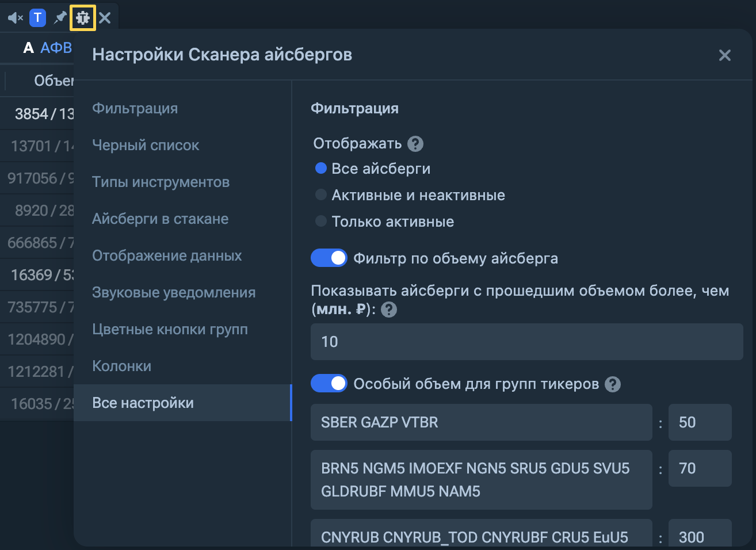This screenshot has height=550, width=756.
Task: Toggle Особый объем для групп тикеров switch
Action: click(x=329, y=384)
